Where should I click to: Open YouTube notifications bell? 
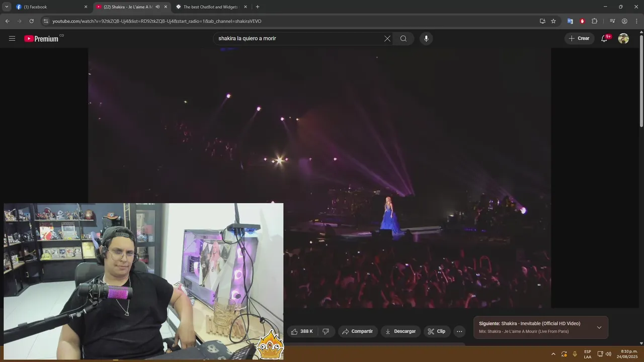(604, 39)
